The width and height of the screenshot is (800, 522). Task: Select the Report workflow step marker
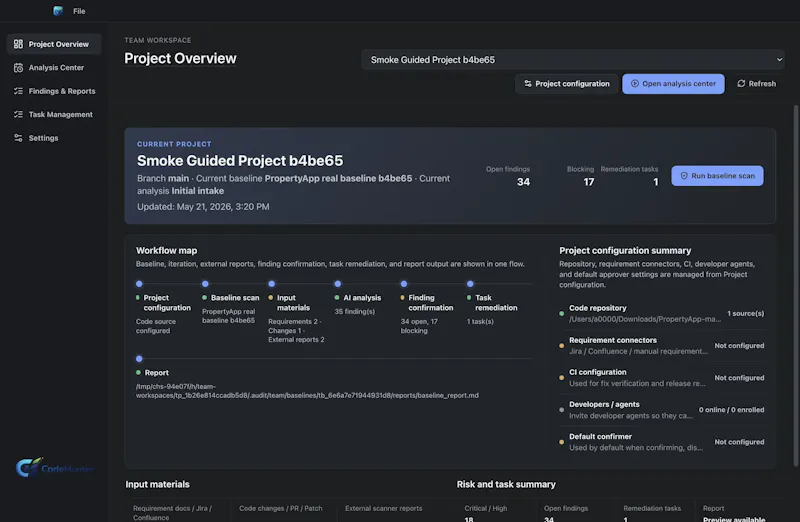tap(139, 359)
